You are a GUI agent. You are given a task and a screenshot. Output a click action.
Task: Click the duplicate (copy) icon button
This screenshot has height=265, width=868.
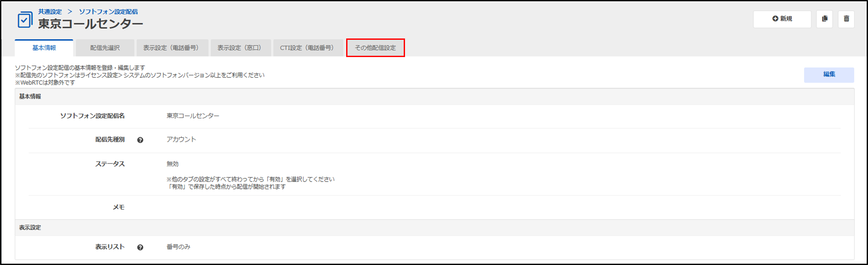824,19
